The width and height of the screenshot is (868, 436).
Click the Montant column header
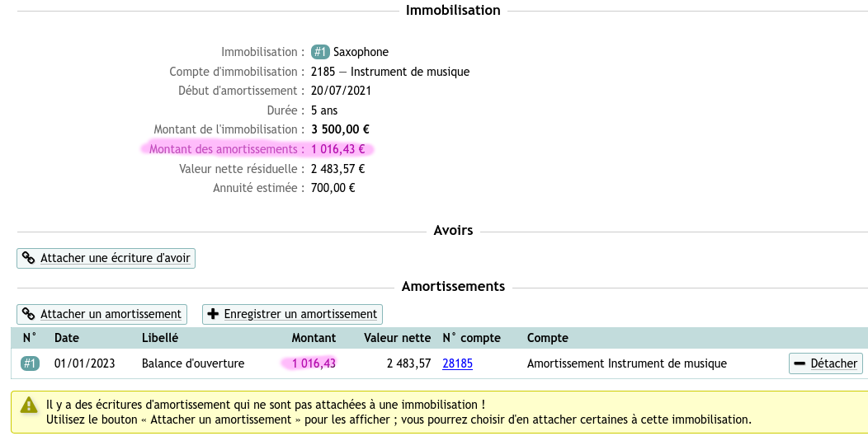pos(314,338)
